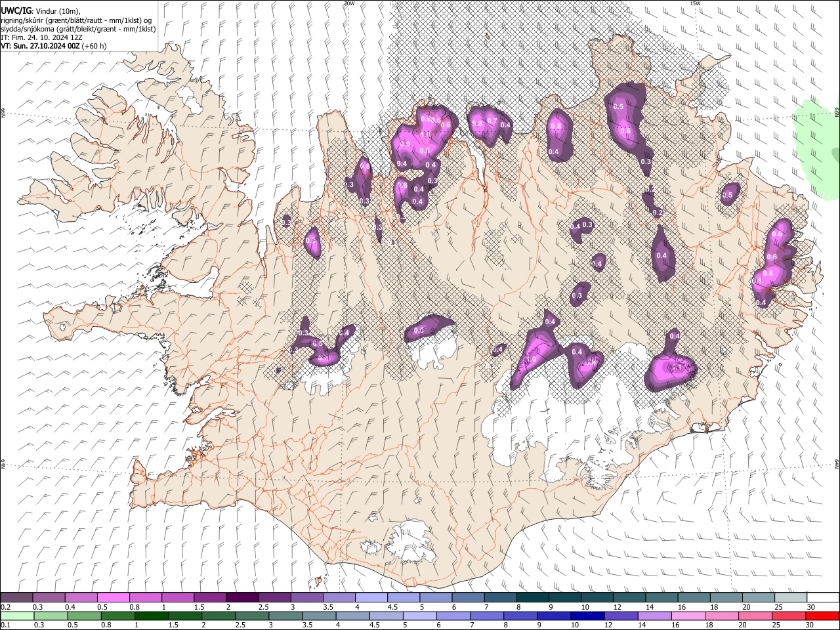Select the darkest green 1–1.5 rain scale swatch
This screenshot has height=630, width=840.
152,616
